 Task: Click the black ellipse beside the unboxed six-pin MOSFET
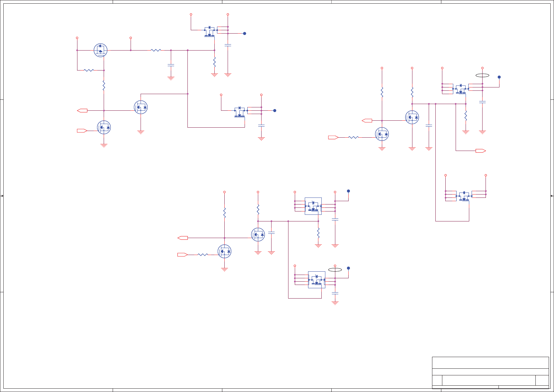coord(482,75)
